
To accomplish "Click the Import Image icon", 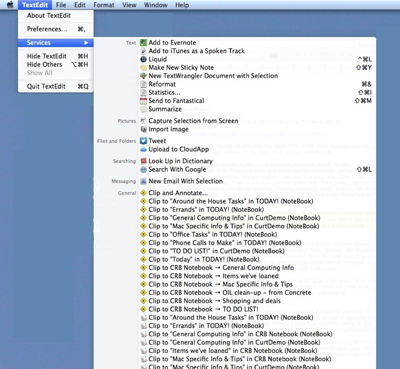I will (x=143, y=129).
